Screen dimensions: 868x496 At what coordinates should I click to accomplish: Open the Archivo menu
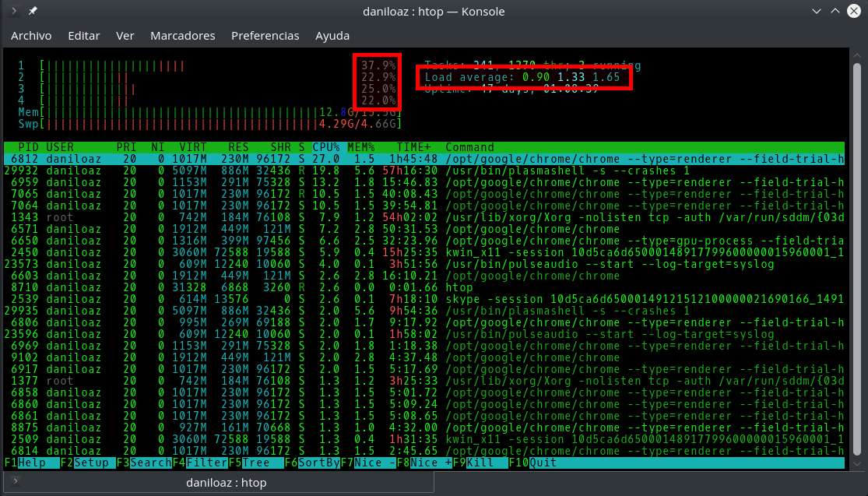click(31, 36)
